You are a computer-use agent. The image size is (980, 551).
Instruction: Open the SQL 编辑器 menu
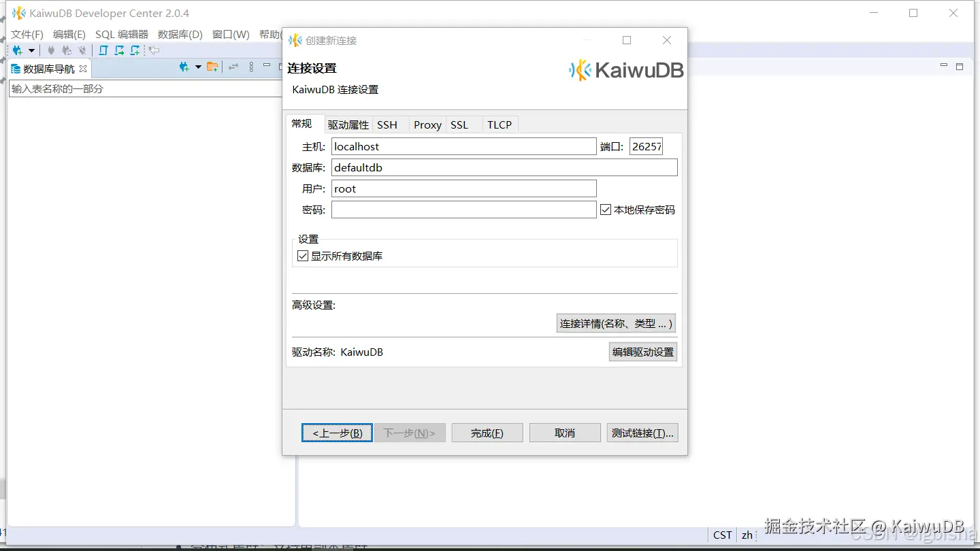[122, 34]
